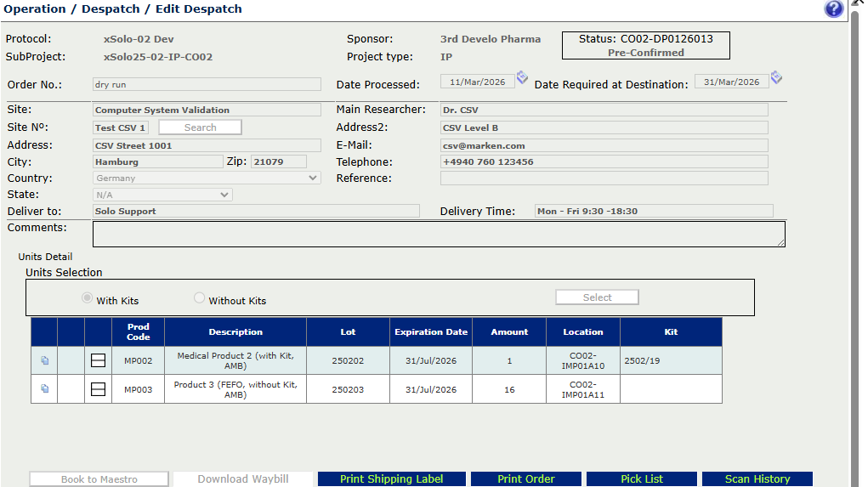This screenshot has height=487, width=868.
Task: Click copy icon in MP002 row
Action: tap(44, 361)
